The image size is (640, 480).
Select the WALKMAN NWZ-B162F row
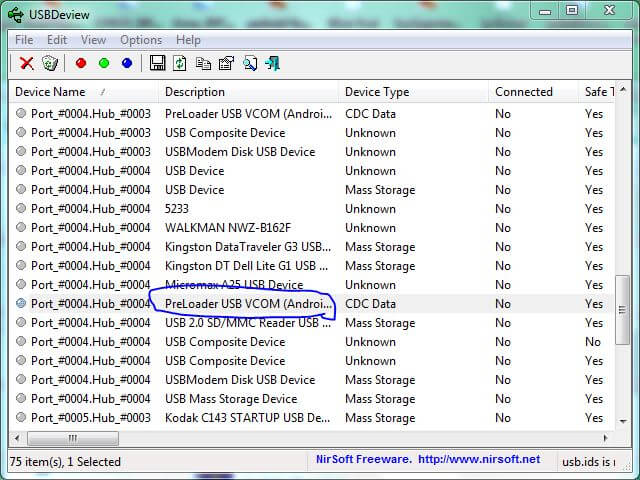pyautogui.click(x=228, y=228)
